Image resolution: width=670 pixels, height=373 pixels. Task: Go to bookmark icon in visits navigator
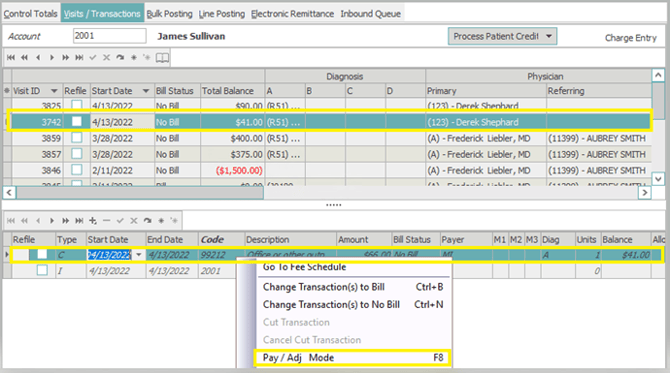click(147, 57)
